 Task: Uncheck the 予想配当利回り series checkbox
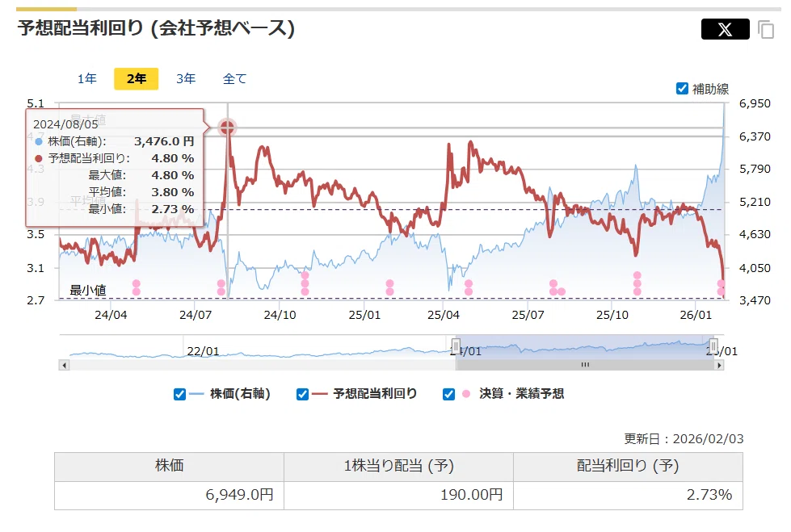pyautogui.click(x=302, y=394)
